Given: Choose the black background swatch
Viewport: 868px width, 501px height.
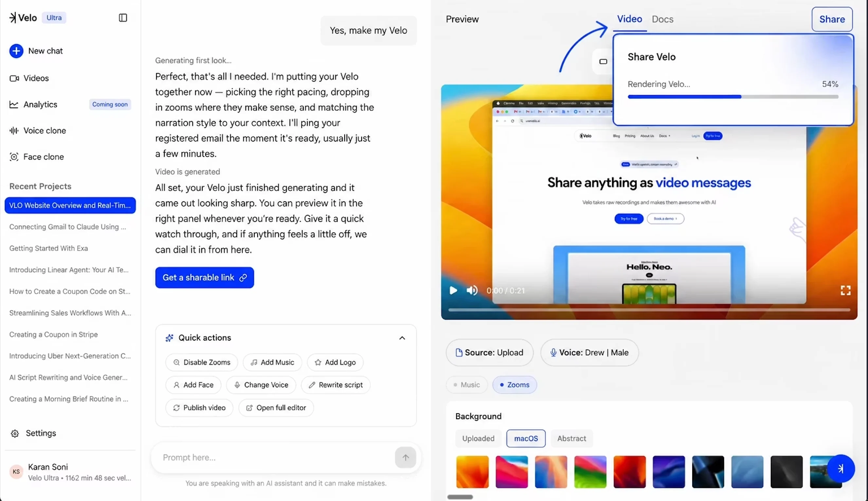Looking at the screenshot, I should 787,472.
